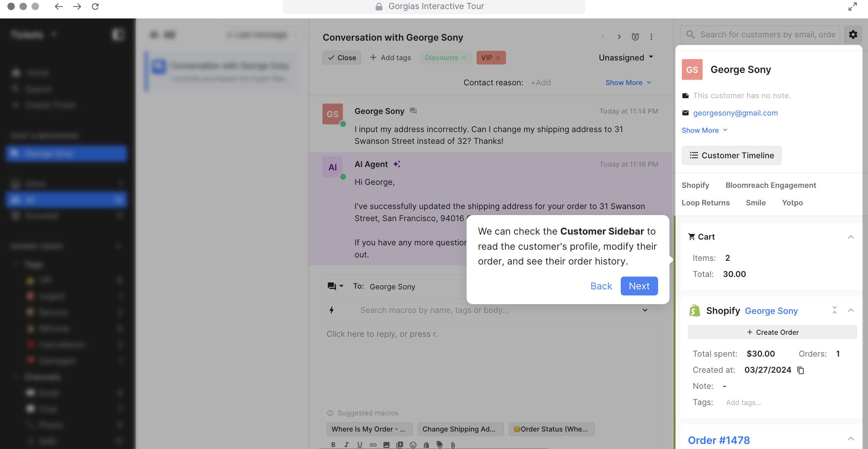This screenshot has width=868, height=449.
Task: Click the Customer Timeline button
Action: (731, 155)
